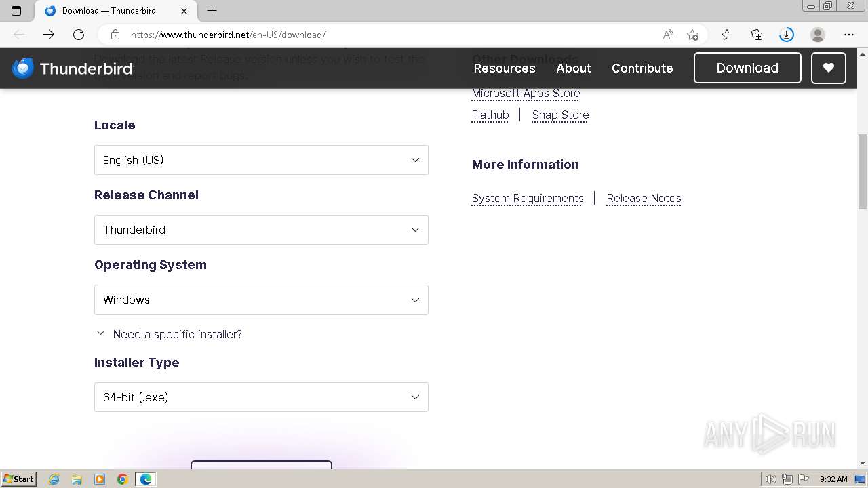This screenshot has width=868, height=488.
Task: Open media player icon in taskbar
Action: click(100, 479)
